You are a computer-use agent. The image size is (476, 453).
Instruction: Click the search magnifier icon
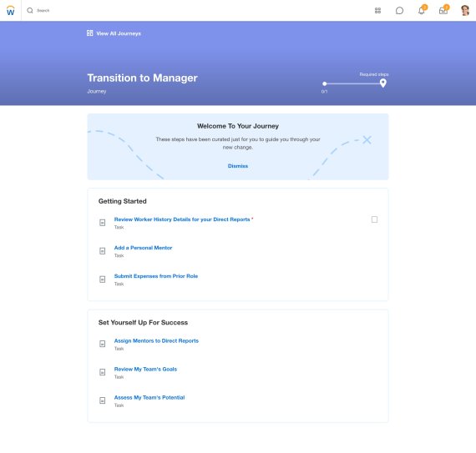pos(30,11)
